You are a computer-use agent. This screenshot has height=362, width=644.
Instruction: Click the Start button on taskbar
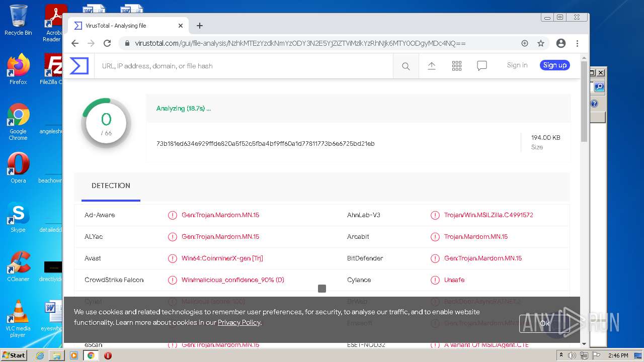14,355
